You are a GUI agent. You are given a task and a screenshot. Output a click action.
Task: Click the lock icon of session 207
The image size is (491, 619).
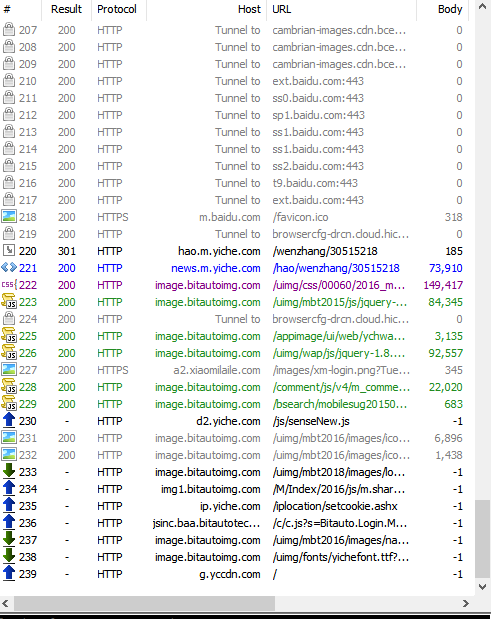9,30
